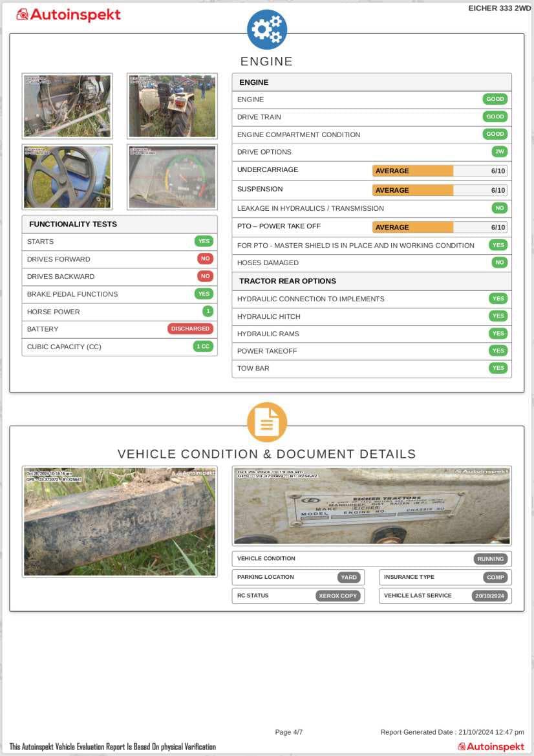
Task: Click the Autoinspekt logo at top left
Action: point(69,15)
